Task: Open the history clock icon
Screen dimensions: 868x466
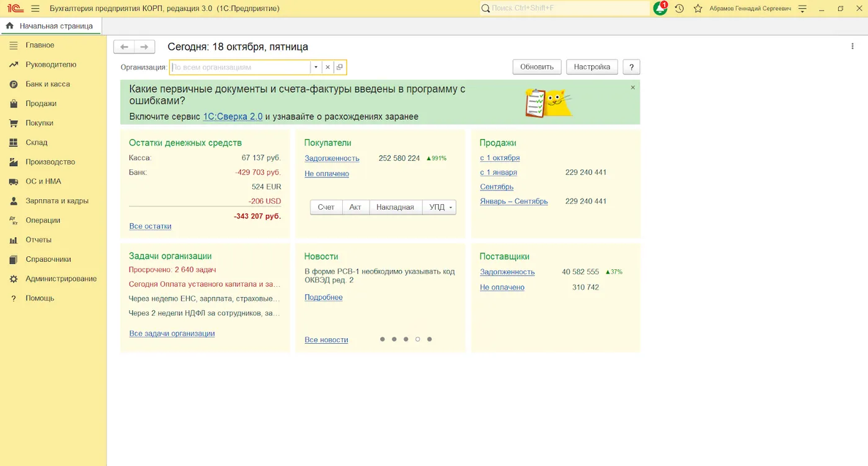Action: tap(680, 9)
